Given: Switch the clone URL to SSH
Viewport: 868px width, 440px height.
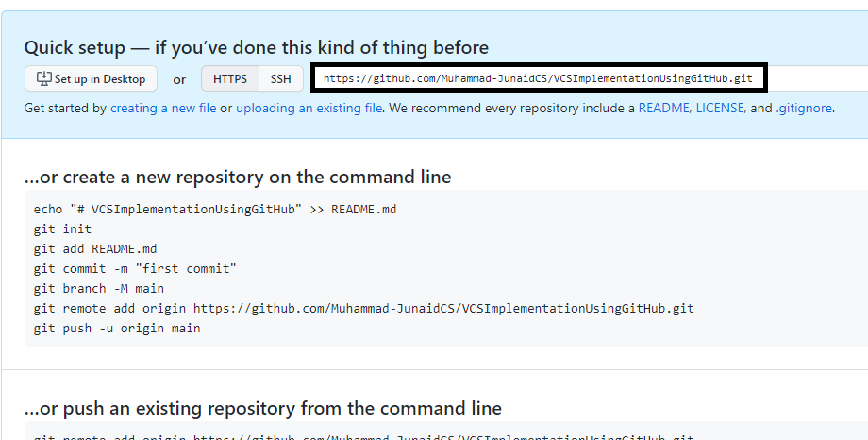Looking at the screenshot, I should 280,78.
